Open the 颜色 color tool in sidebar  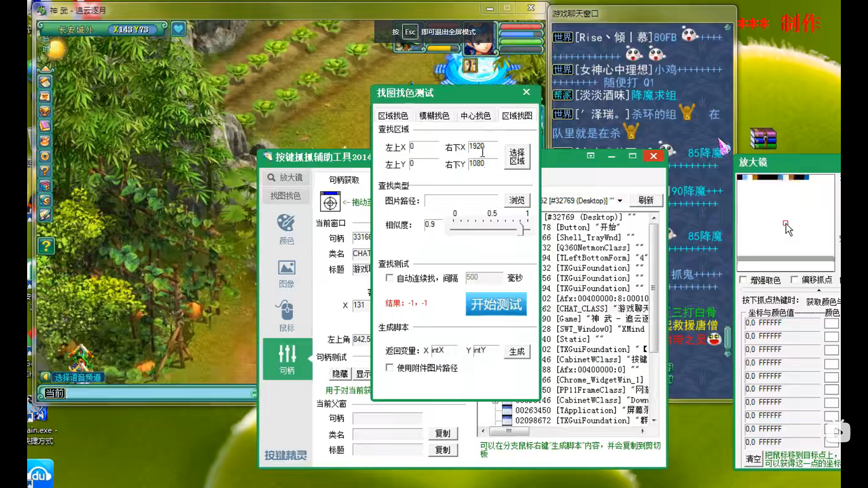coord(286,229)
